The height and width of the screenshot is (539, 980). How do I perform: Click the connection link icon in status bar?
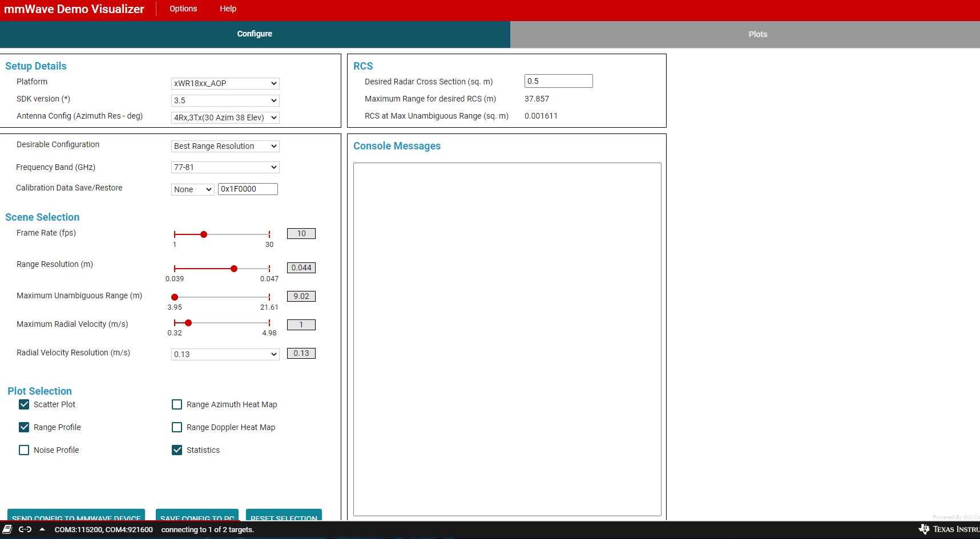click(x=25, y=529)
